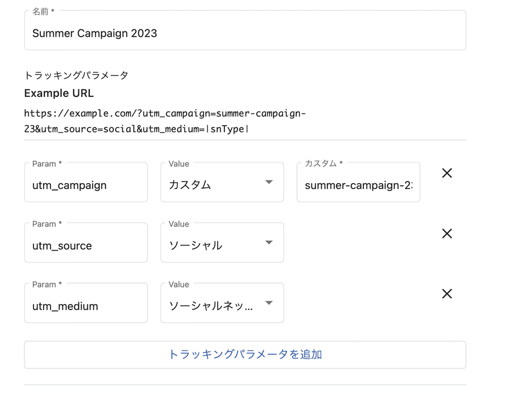Screen dimensions: 532x402
Task: Remove the utm_medium parameter row
Action: tap(447, 294)
